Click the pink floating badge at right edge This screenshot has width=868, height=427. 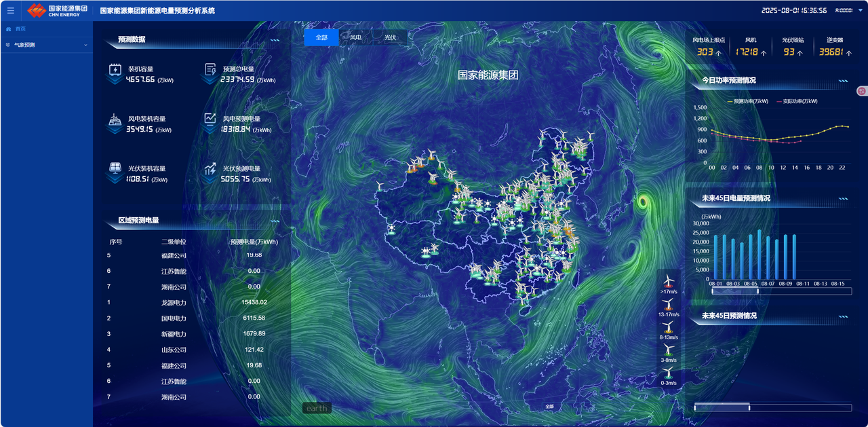coord(863,91)
